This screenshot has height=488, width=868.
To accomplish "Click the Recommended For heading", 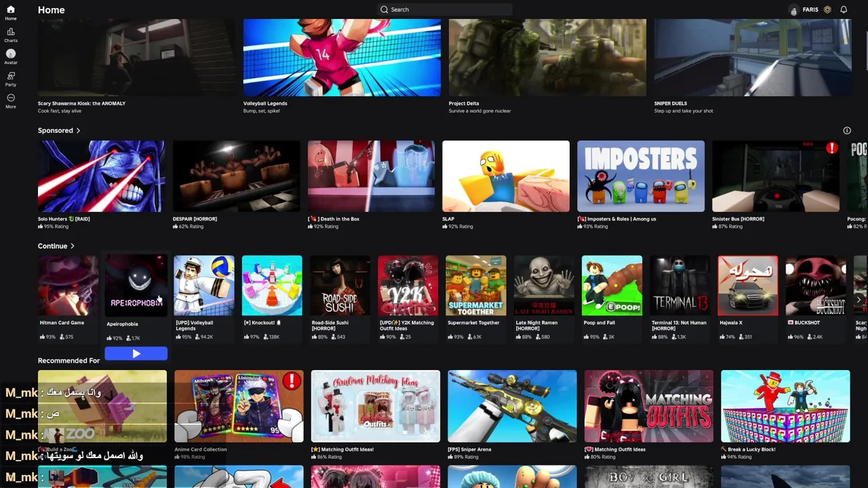I will coord(68,361).
